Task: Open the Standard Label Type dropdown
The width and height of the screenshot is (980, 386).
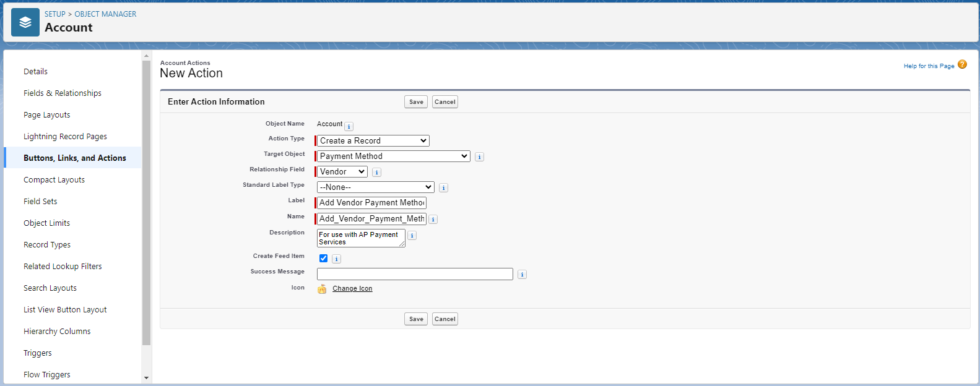Action: [x=375, y=187]
